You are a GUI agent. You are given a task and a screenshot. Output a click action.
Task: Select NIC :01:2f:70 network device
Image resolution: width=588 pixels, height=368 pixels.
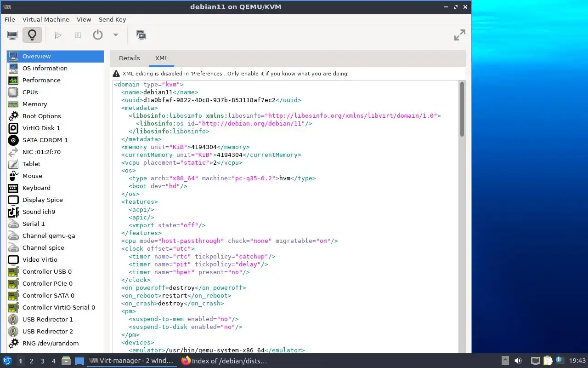(x=55, y=152)
